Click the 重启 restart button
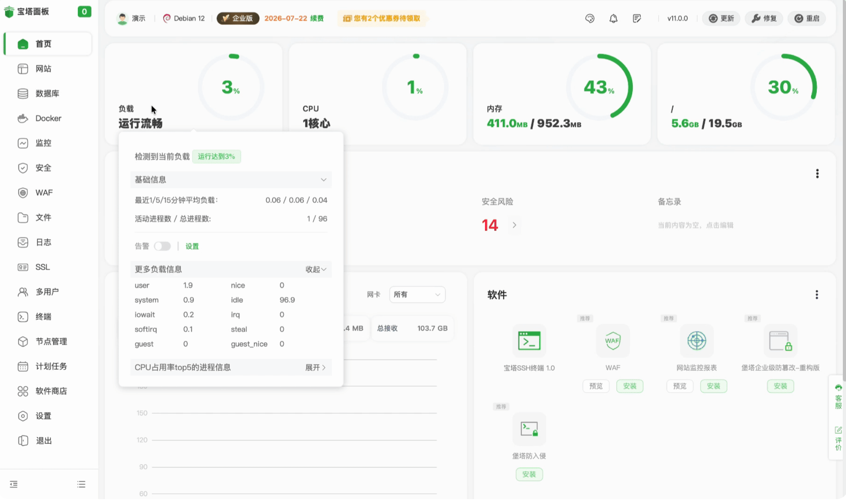The height and width of the screenshot is (504, 846). click(x=807, y=18)
